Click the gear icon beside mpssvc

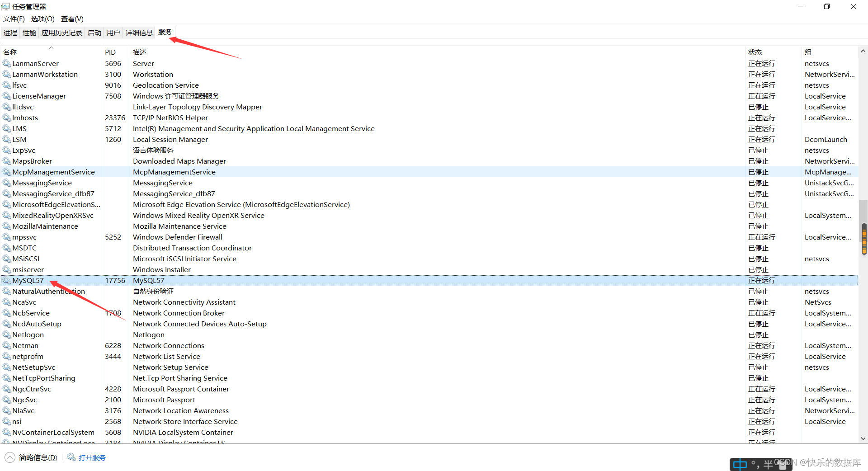(x=7, y=237)
